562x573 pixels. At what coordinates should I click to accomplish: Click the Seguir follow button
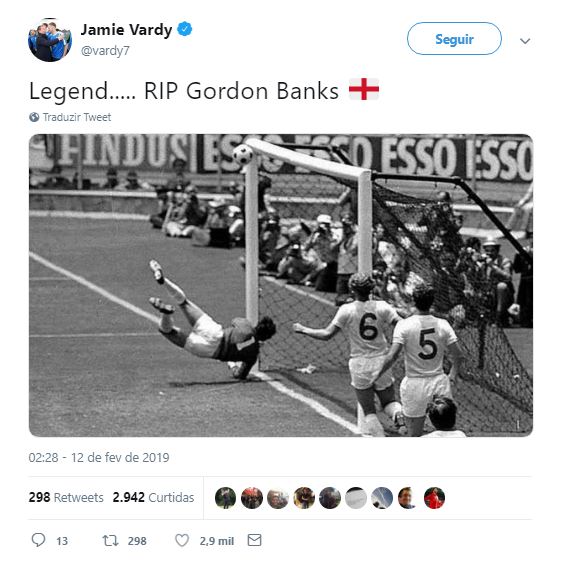click(454, 39)
